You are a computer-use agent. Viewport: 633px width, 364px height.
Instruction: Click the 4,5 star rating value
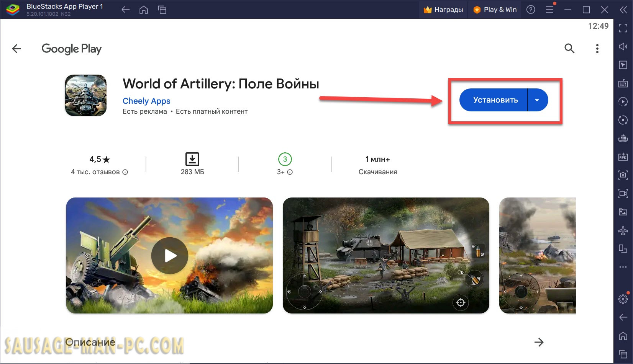coord(100,159)
